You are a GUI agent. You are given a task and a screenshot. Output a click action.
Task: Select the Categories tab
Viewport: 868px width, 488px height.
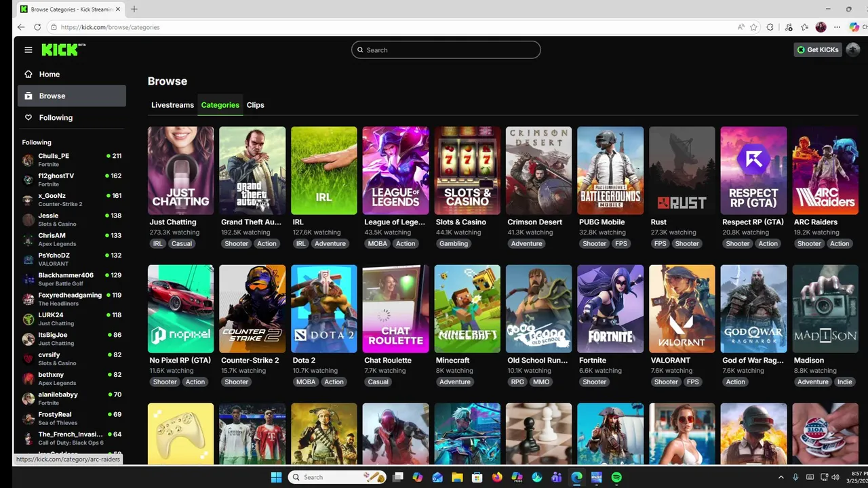(220, 105)
